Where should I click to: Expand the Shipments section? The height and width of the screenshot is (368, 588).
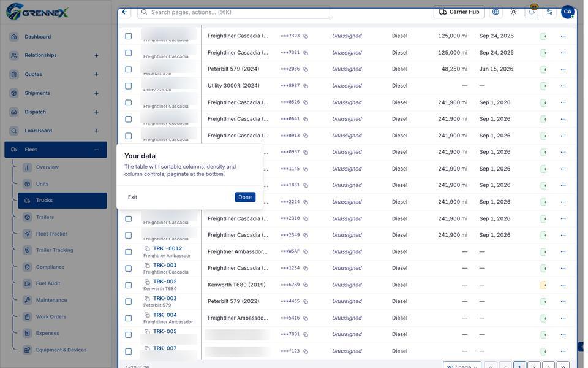click(x=96, y=93)
